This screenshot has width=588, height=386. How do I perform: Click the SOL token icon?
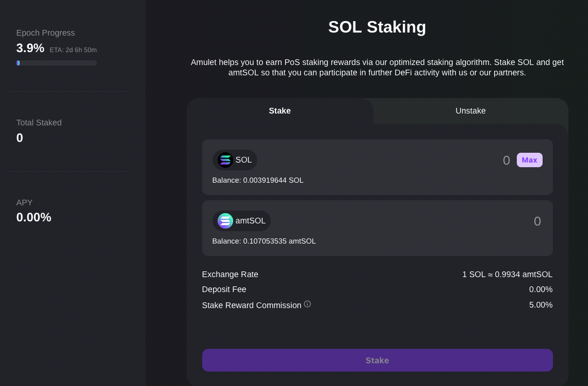225,160
